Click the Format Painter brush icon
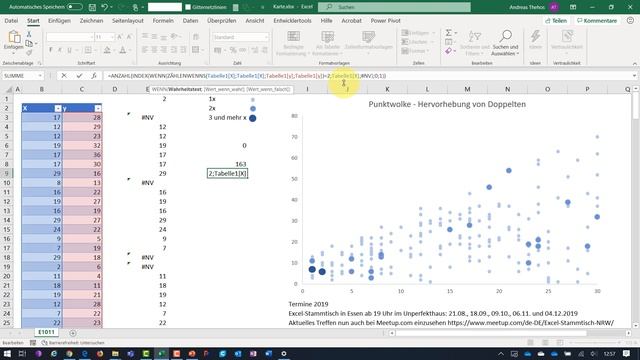The height and width of the screenshot is (360, 640). point(29,52)
